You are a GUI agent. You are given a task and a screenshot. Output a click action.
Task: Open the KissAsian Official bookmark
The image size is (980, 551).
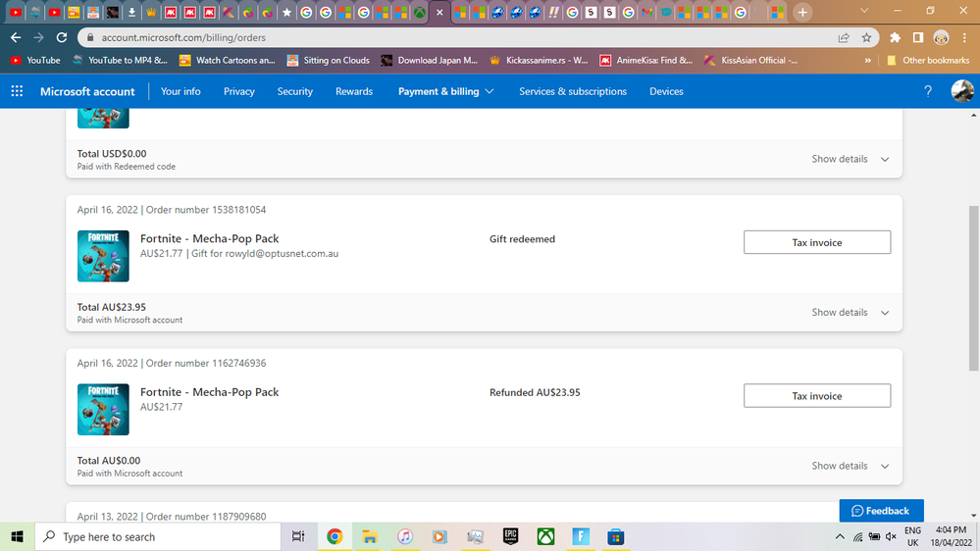(750, 60)
